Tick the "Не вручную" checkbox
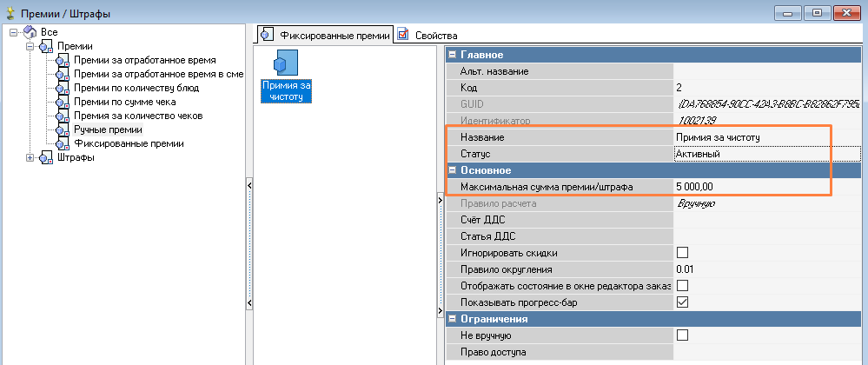Viewport: 868px width, 365px height. point(682,335)
